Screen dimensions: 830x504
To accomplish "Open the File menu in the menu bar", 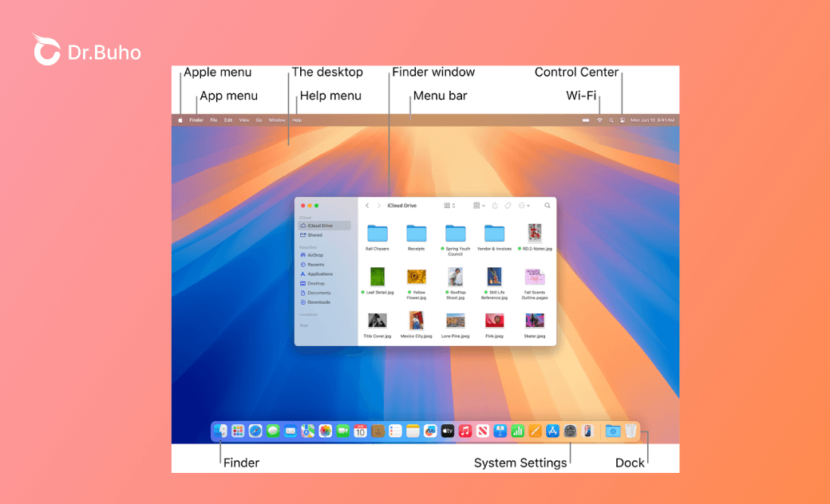I will tap(212, 120).
